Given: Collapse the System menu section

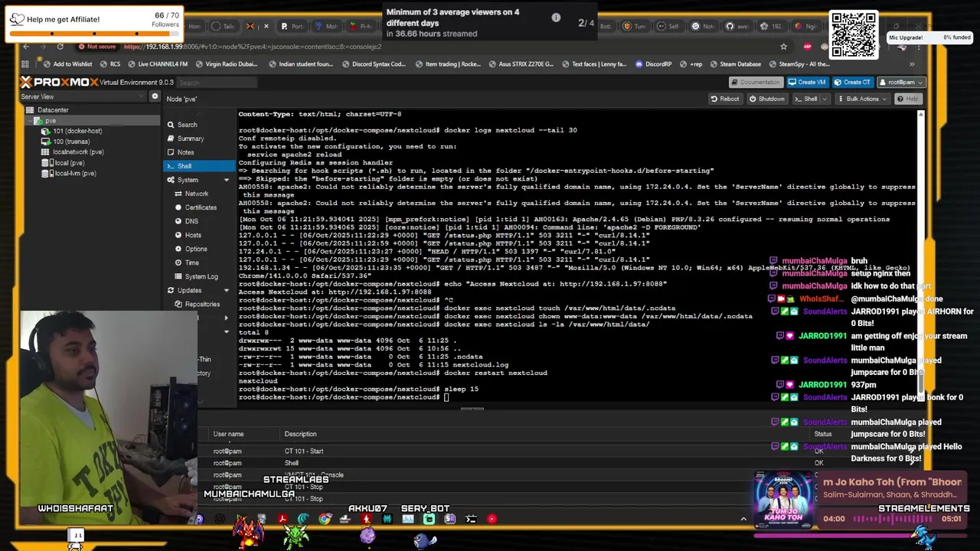Looking at the screenshot, I should click(x=226, y=180).
